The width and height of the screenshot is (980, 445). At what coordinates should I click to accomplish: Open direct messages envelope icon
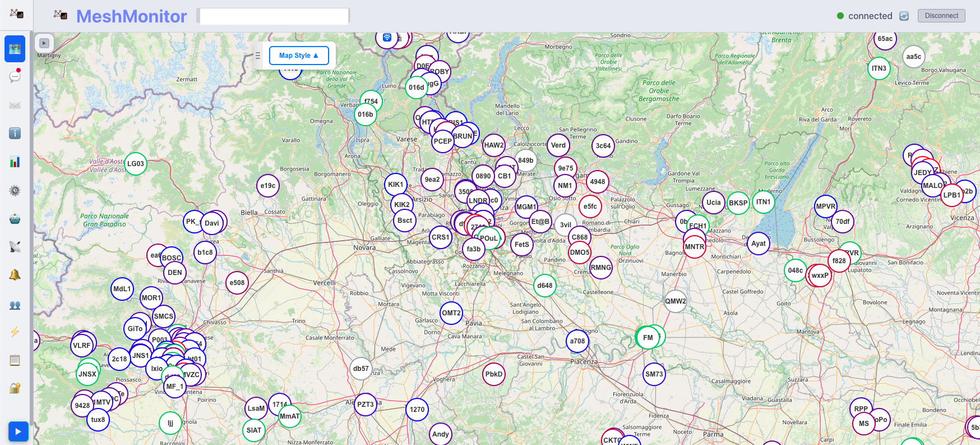pos(15,105)
